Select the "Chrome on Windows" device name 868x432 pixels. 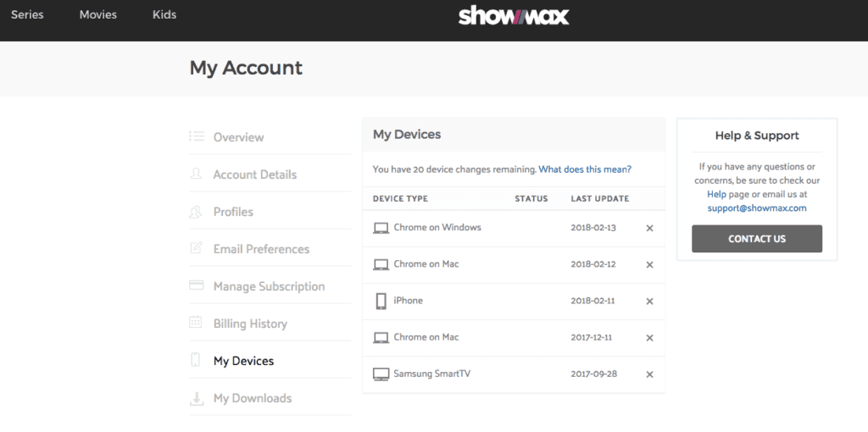pyautogui.click(x=437, y=227)
